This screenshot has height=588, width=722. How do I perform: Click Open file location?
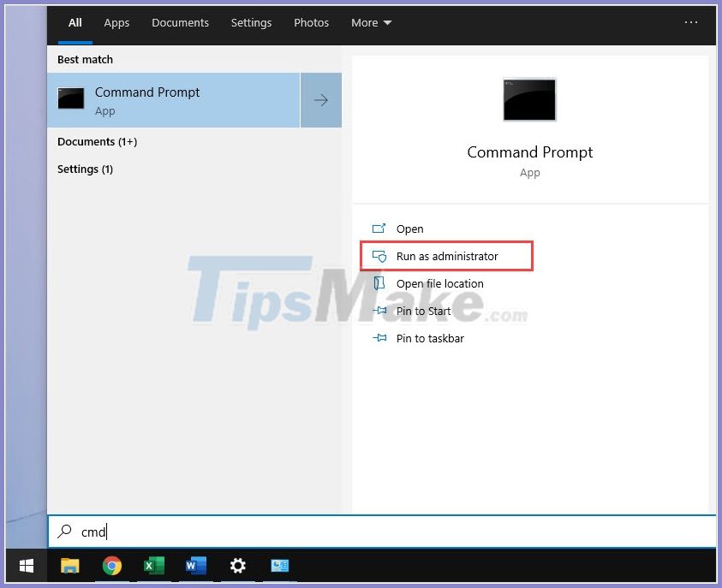438,283
